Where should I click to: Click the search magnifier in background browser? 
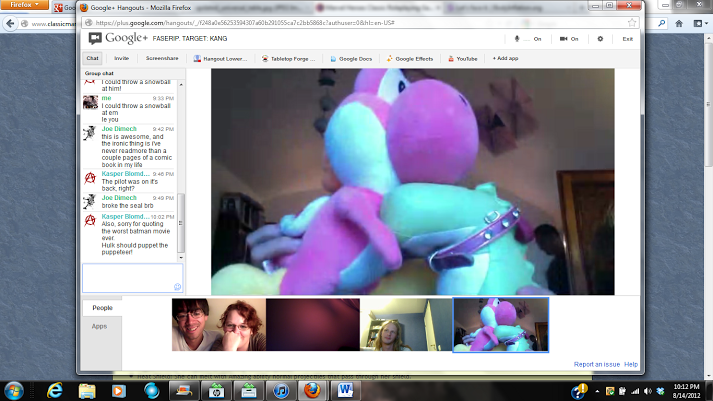[x=662, y=23]
